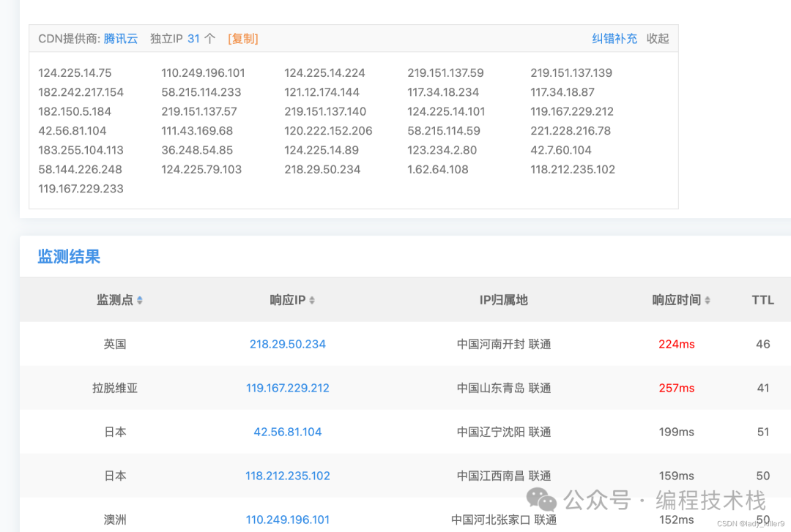Sort by 响应IP column sort icon
The width and height of the screenshot is (791, 532).
312,300
